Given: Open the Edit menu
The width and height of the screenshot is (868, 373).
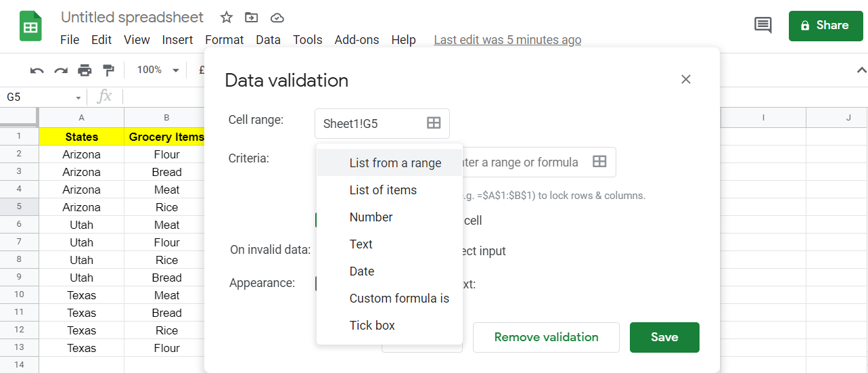Looking at the screenshot, I should 101,40.
